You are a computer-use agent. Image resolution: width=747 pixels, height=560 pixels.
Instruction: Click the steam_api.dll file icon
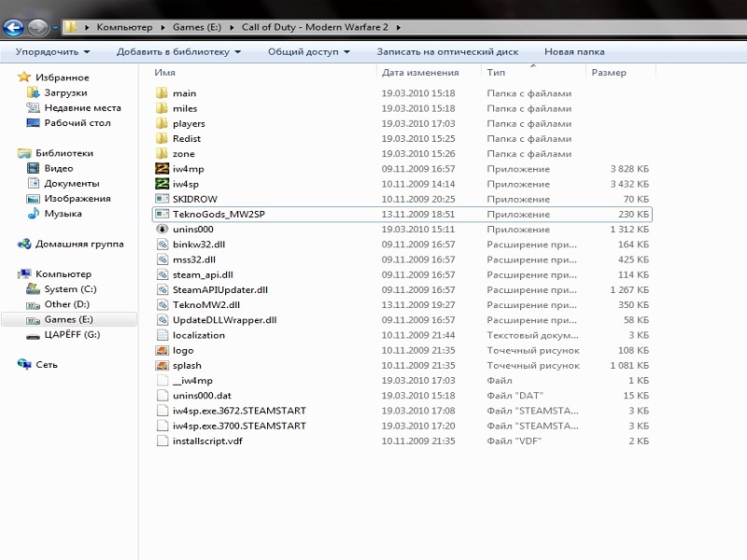(162, 274)
